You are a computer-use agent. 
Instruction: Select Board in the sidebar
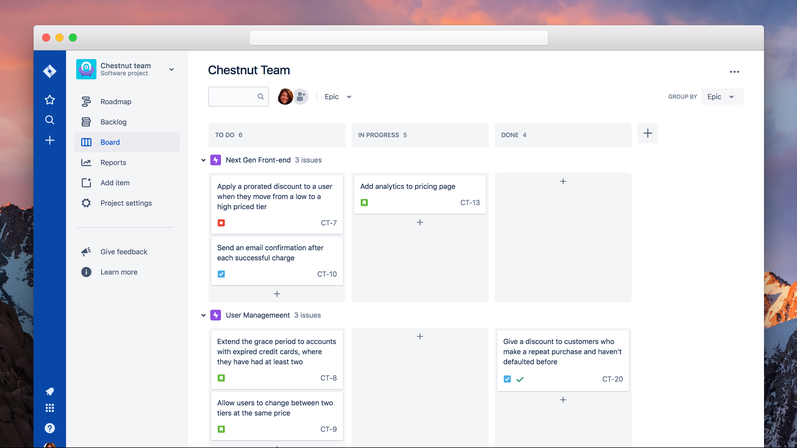(x=127, y=142)
